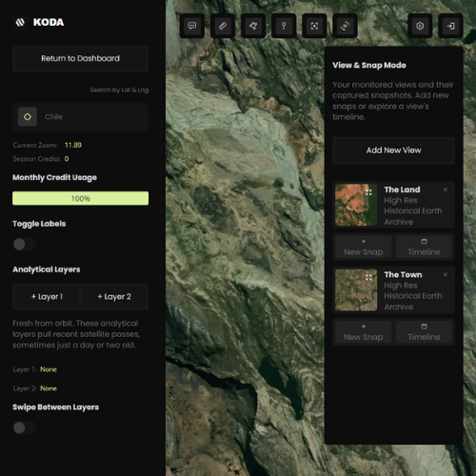Remove The Land view with X
Screen dimensions: 476x476
pyautogui.click(x=446, y=189)
